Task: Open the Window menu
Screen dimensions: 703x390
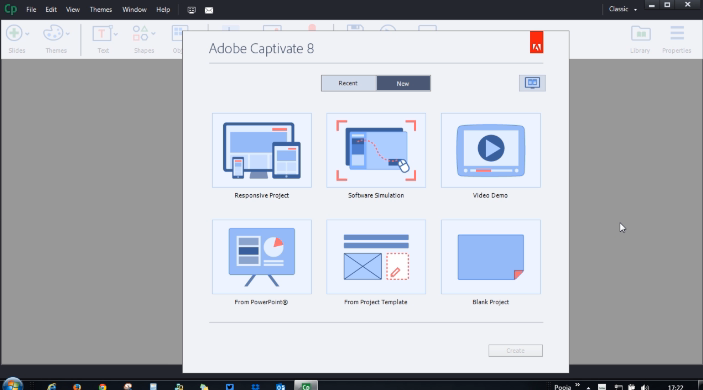Action: click(135, 9)
